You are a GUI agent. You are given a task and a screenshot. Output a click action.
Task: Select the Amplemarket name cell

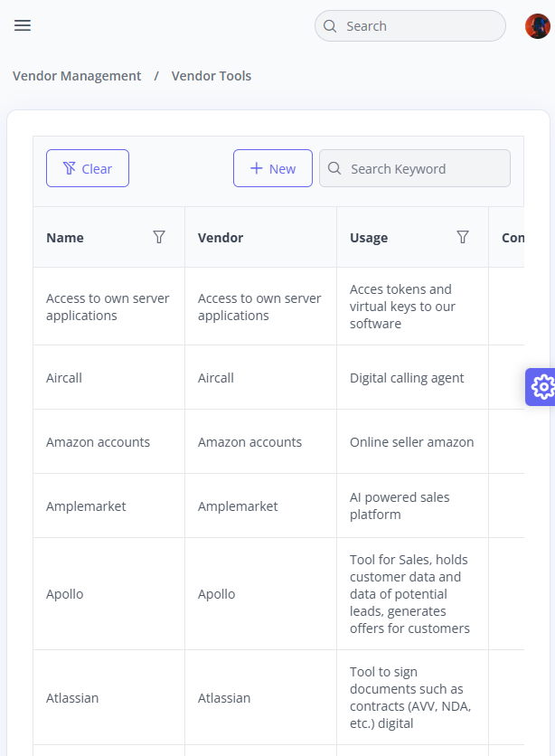(108, 506)
